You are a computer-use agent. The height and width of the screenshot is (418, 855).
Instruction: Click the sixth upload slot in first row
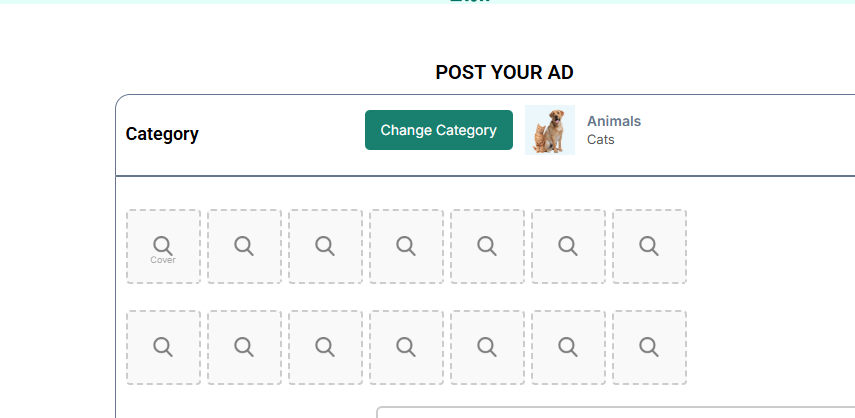click(568, 246)
